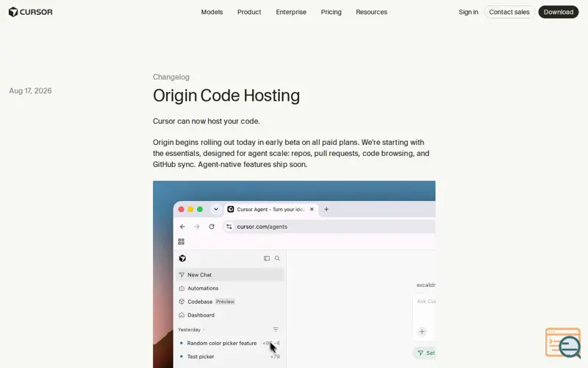Click the Cursor logo in the header

(x=30, y=12)
